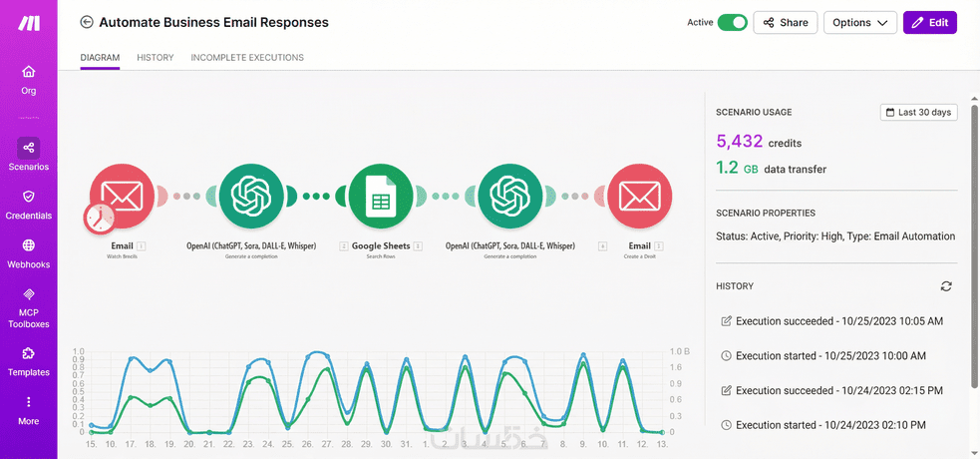Screen dimensions: 980x459
Task: Show More sidebar options
Action: click(29, 411)
